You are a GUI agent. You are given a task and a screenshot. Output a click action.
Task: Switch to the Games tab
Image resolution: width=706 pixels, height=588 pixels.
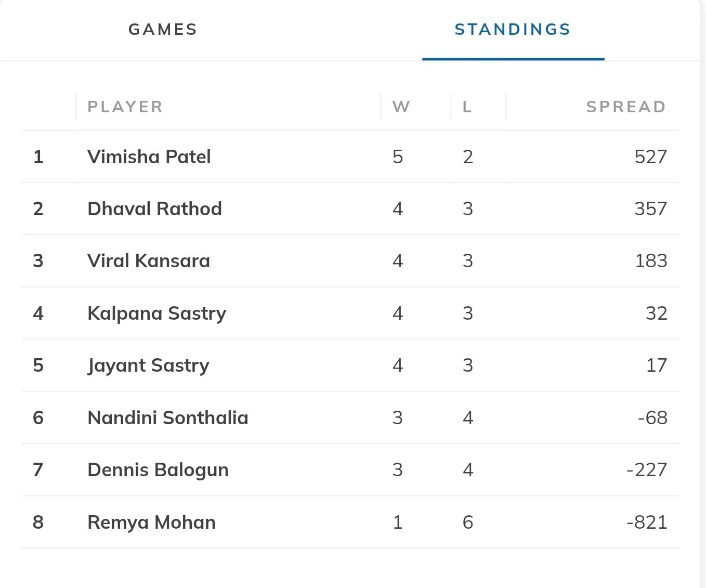(163, 30)
